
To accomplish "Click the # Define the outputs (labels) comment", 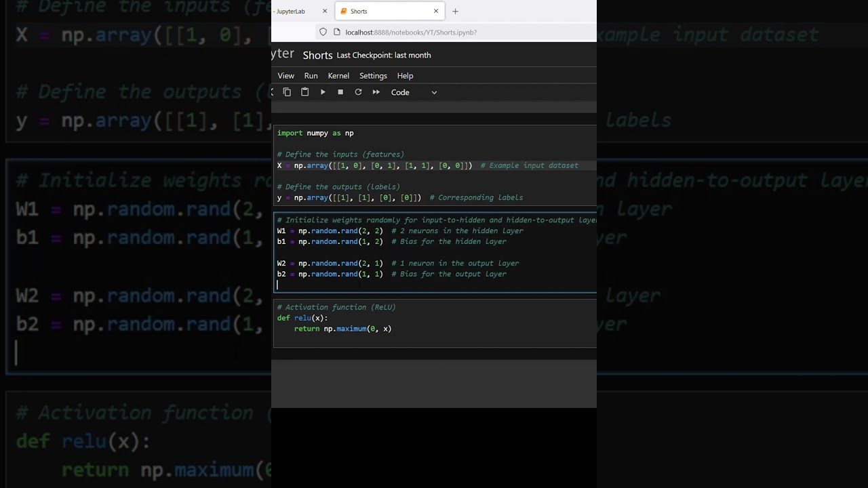I will [338, 187].
